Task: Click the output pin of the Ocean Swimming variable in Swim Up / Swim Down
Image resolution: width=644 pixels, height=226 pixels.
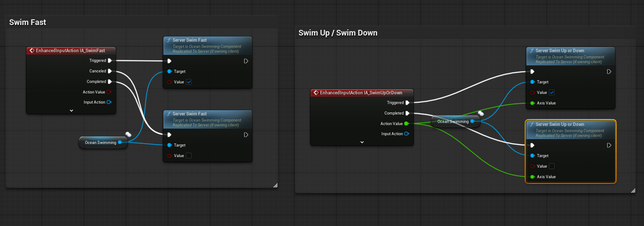Action: tap(473, 121)
